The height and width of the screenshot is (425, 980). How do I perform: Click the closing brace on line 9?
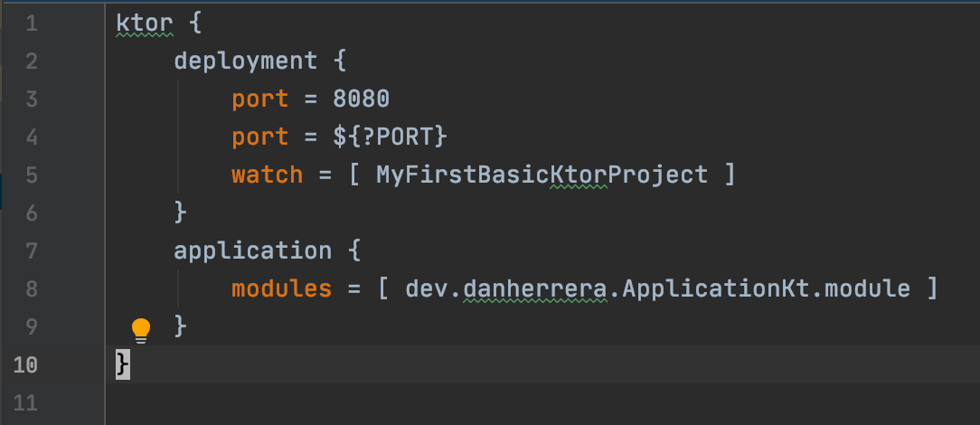click(x=181, y=326)
